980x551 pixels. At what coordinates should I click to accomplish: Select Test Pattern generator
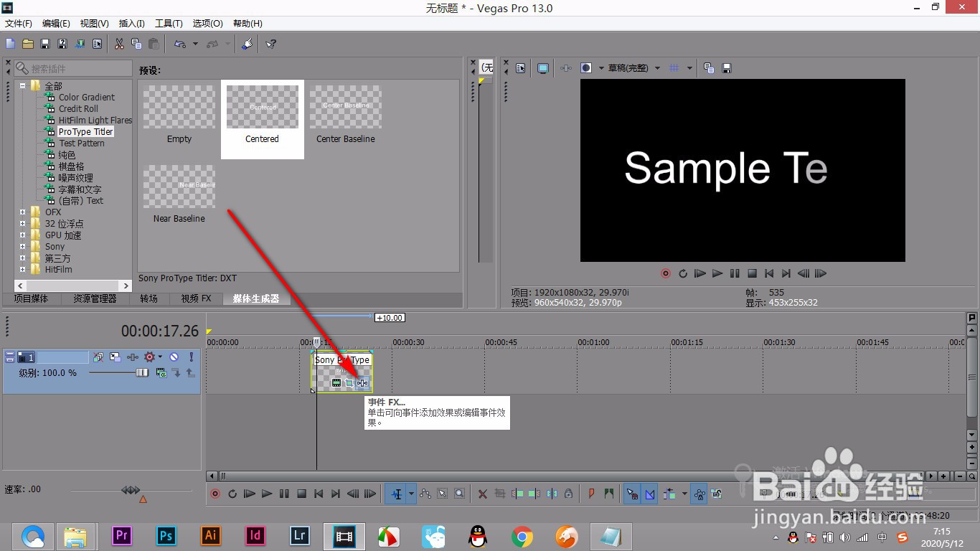click(81, 143)
